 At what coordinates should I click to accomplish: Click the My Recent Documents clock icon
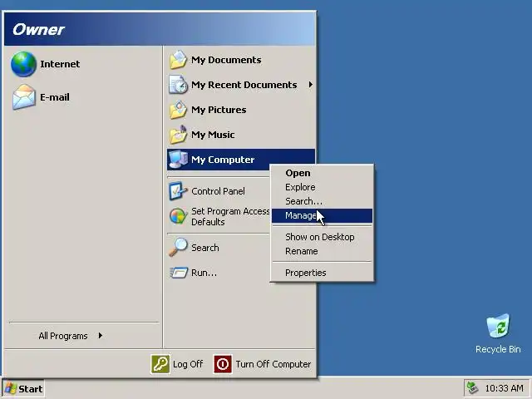coord(178,85)
